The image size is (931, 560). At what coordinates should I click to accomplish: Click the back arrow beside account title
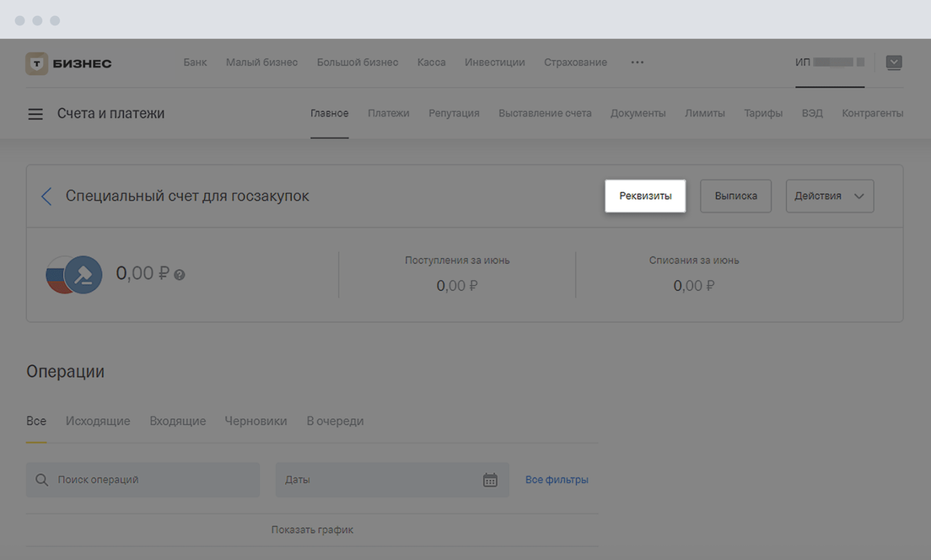[46, 197]
